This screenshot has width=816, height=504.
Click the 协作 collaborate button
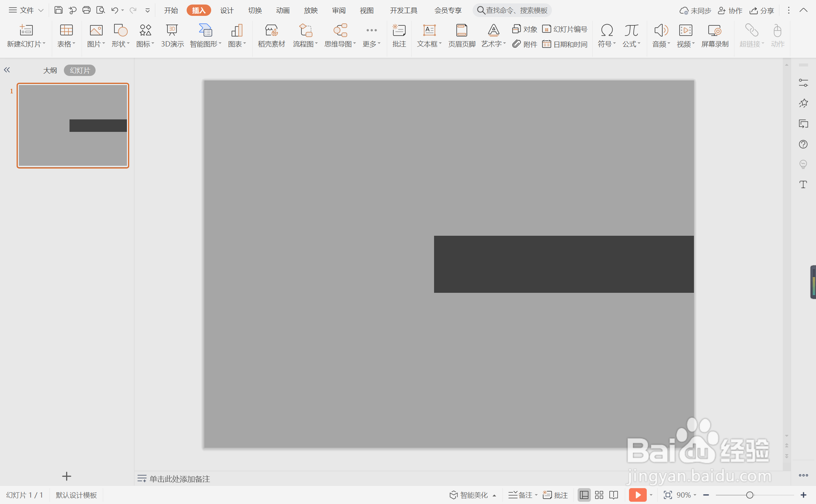tap(730, 11)
